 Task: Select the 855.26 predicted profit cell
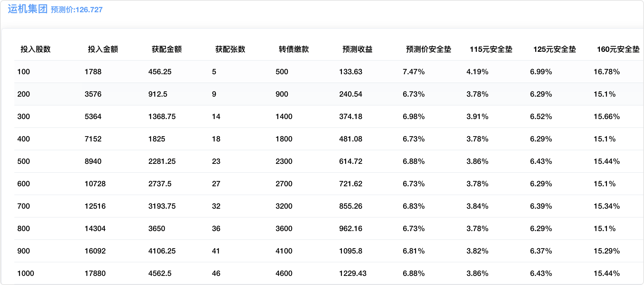351,206
